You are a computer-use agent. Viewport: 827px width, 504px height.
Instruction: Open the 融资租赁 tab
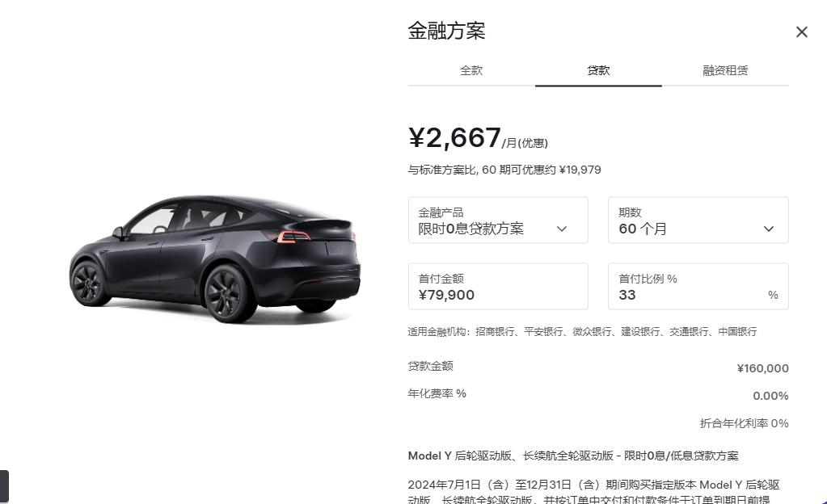pyautogui.click(x=726, y=70)
